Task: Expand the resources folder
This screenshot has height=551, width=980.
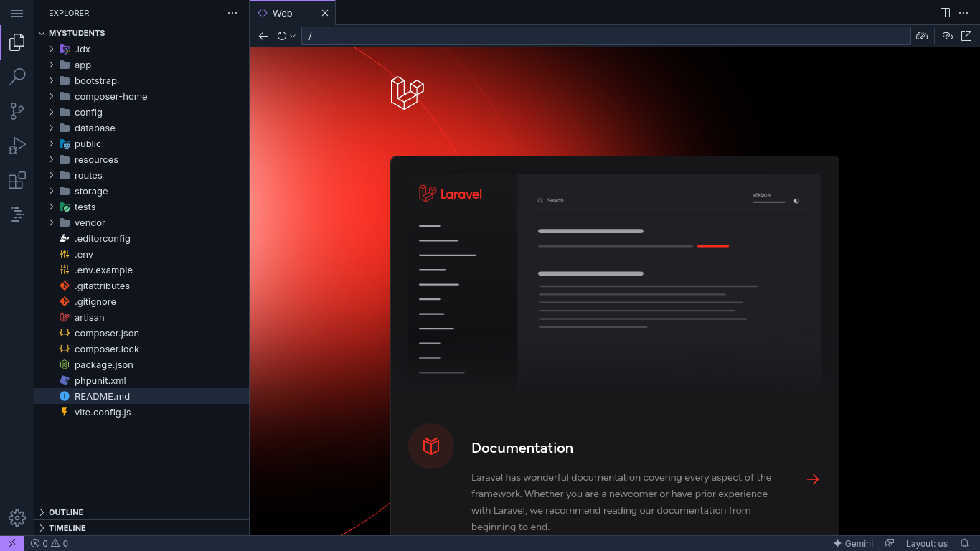Action: (142, 159)
